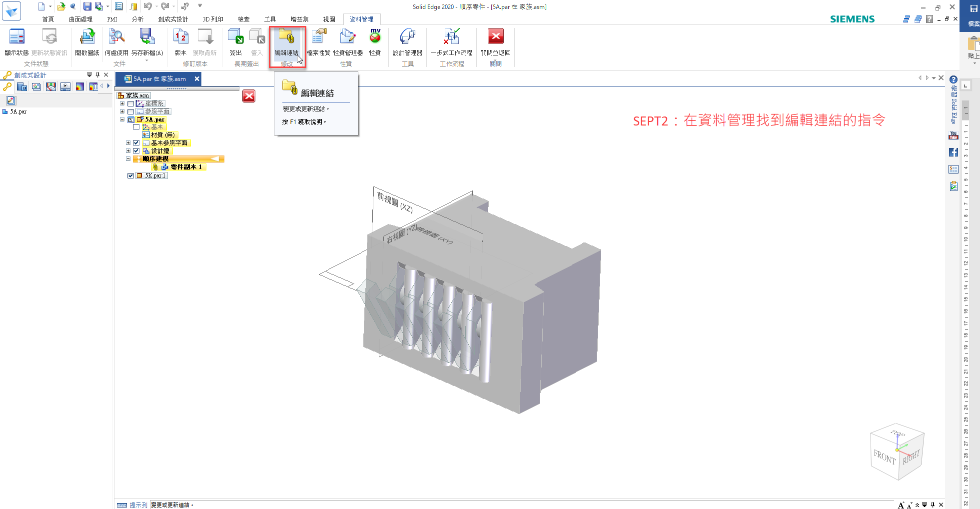Switch to the 創成式設計 ribbon tab
This screenshot has width=980, height=509.
173,19
